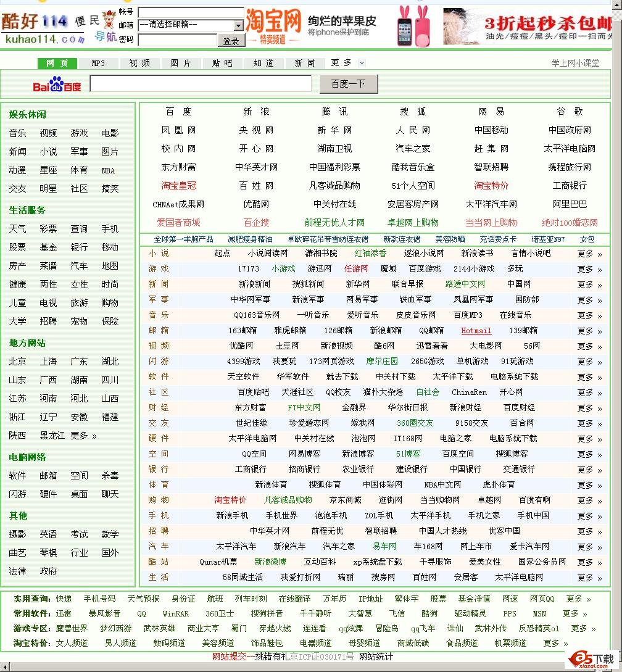622x672 pixels.
Task: Click the 帐号 account input box
Action: click(190, 12)
